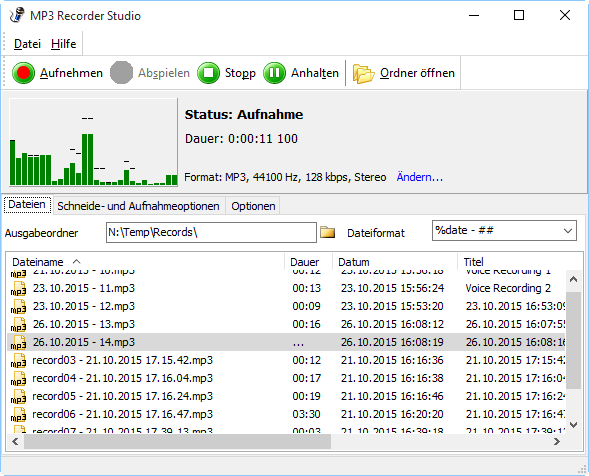Expand the Dateiformat dropdown
The image size is (589, 476).
click(x=568, y=231)
